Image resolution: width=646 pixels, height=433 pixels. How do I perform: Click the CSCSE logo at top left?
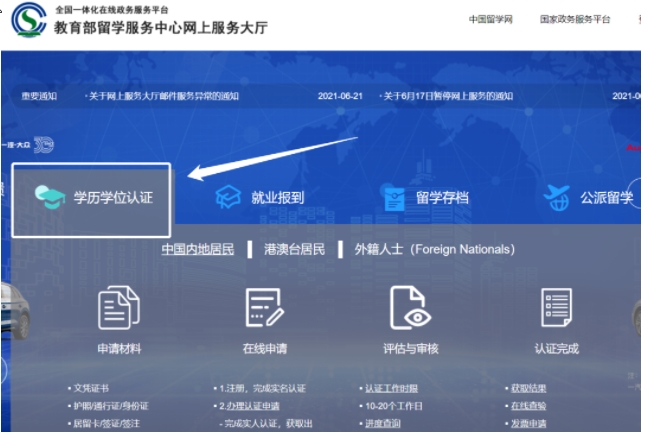click(29, 19)
